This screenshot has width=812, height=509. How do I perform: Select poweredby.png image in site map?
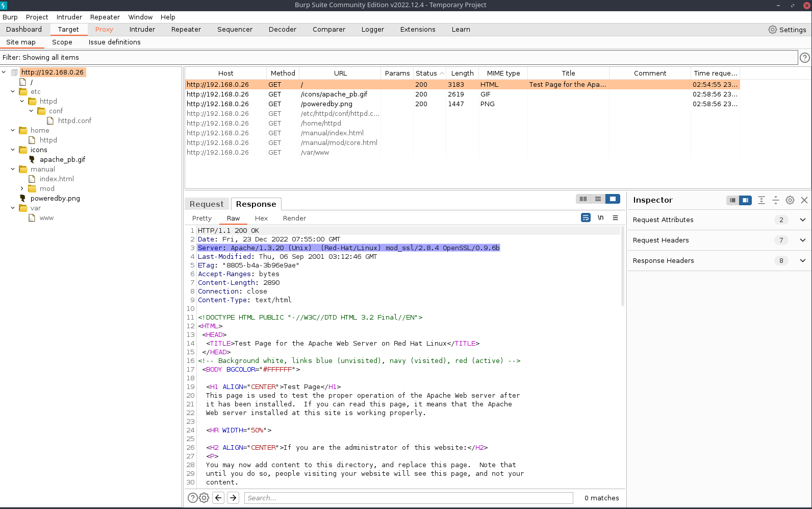tap(55, 198)
